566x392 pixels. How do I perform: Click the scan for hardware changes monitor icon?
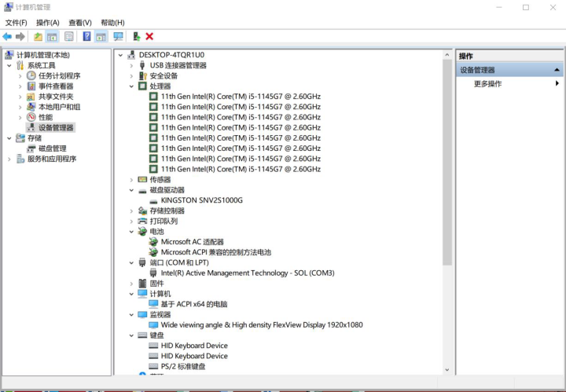click(118, 36)
